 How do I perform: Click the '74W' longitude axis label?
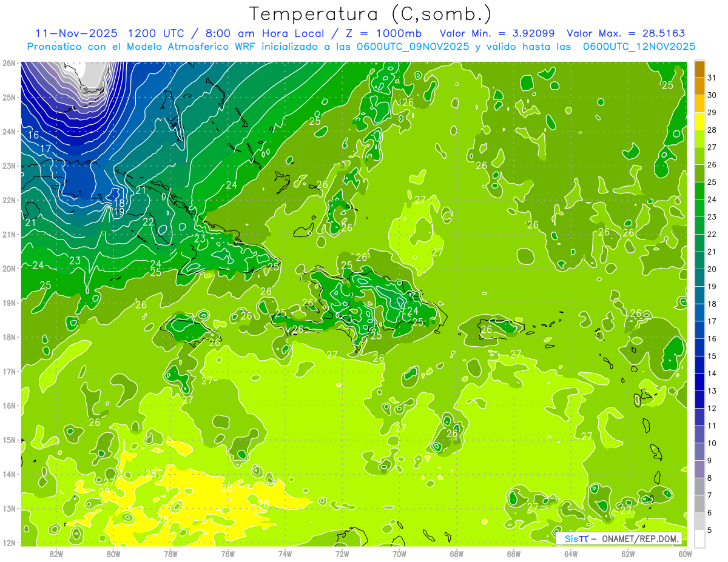pyautogui.click(x=285, y=553)
